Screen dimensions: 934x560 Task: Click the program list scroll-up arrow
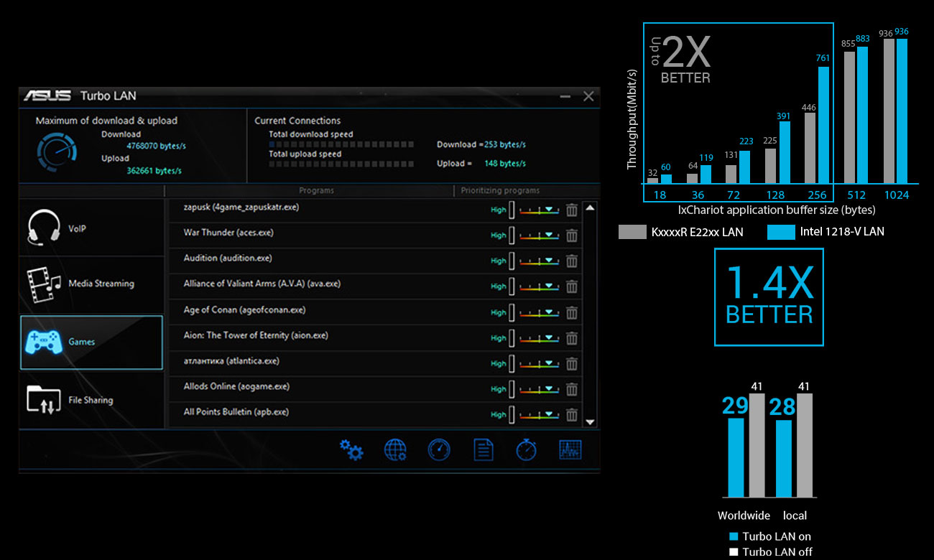[x=591, y=208]
